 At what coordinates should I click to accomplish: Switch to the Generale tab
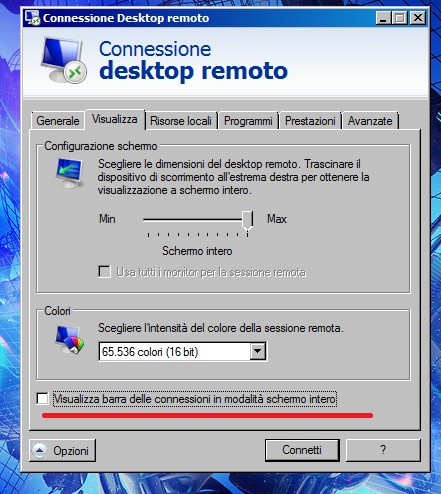[x=58, y=121]
